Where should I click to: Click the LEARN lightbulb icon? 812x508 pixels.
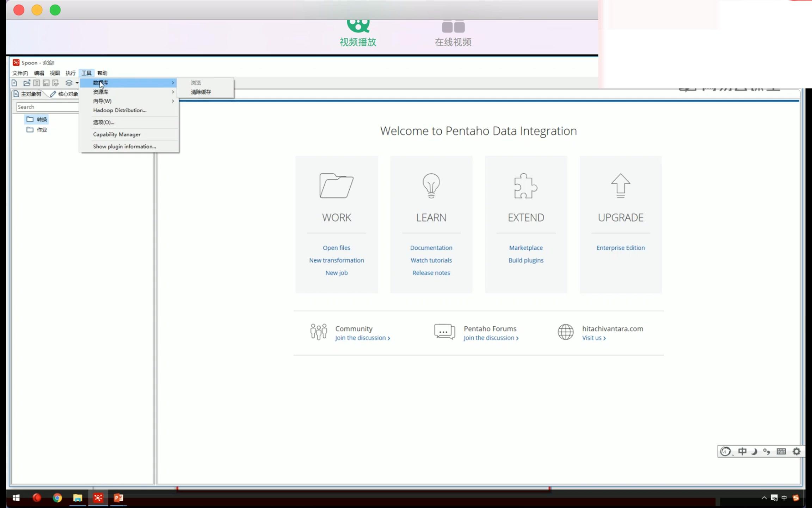431,186
